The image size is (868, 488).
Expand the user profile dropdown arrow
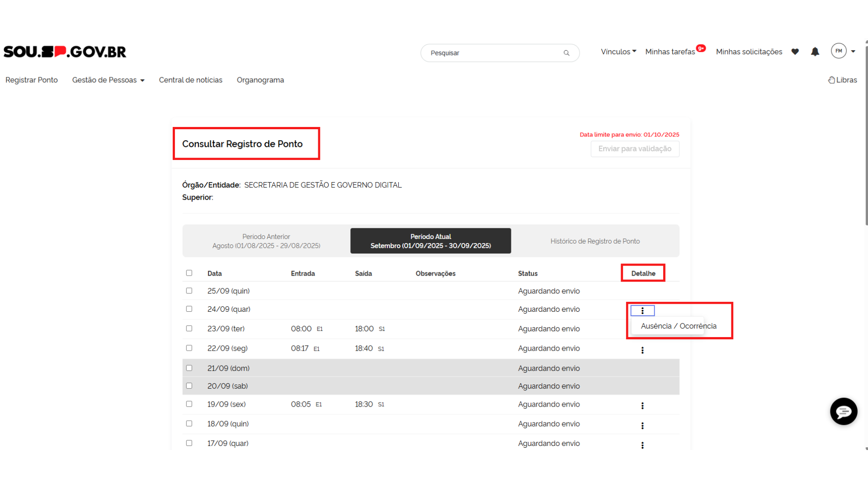pyautogui.click(x=853, y=52)
